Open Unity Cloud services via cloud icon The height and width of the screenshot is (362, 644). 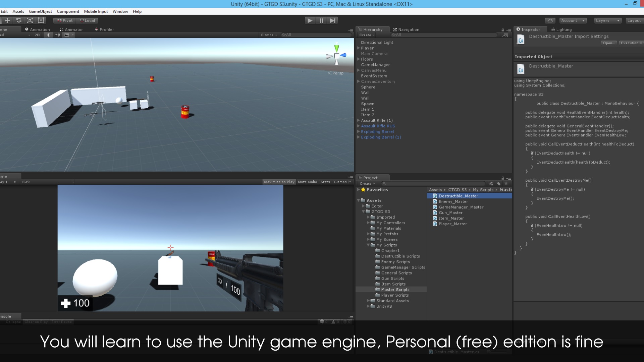point(550,20)
